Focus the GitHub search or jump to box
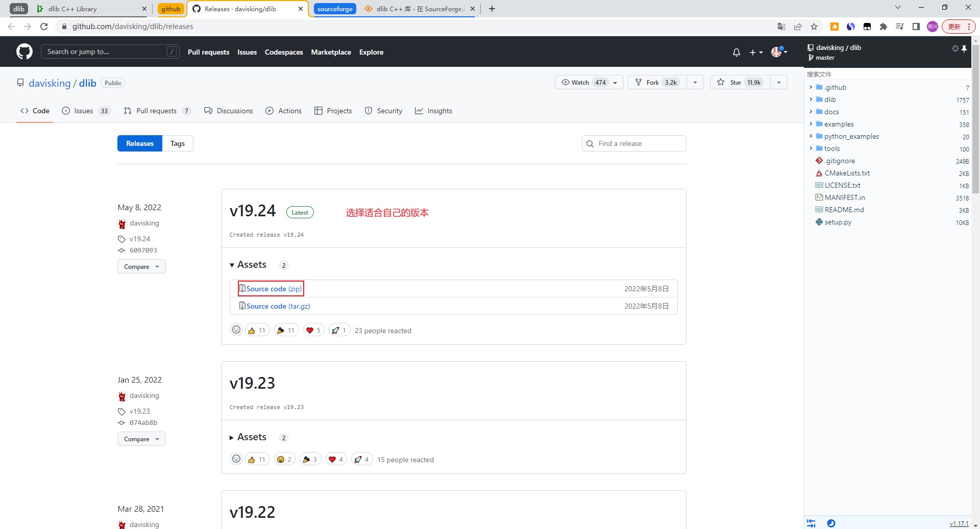 pyautogui.click(x=110, y=52)
